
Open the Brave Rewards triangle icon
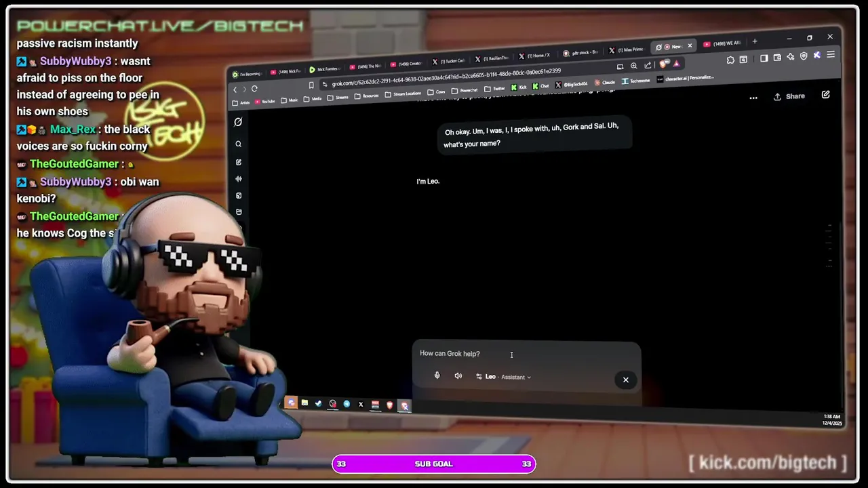click(x=677, y=64)
